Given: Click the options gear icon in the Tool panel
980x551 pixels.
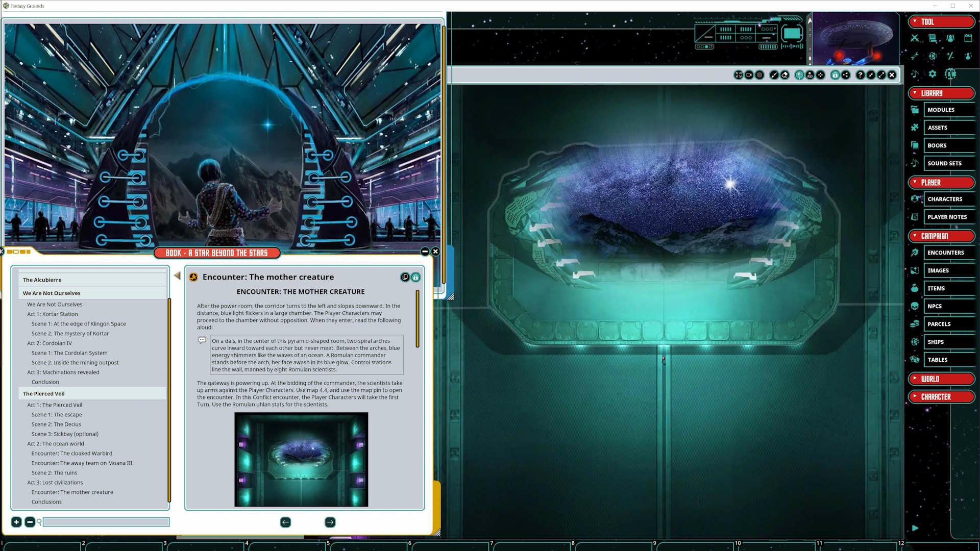Looking at the screenshot, I should (x=933, y=74).
